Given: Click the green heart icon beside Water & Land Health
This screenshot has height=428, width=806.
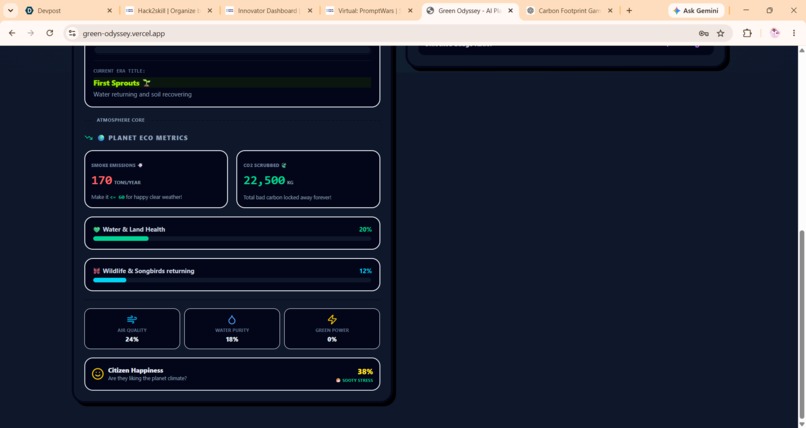Looking at the screenshot, I should point(97,230).
